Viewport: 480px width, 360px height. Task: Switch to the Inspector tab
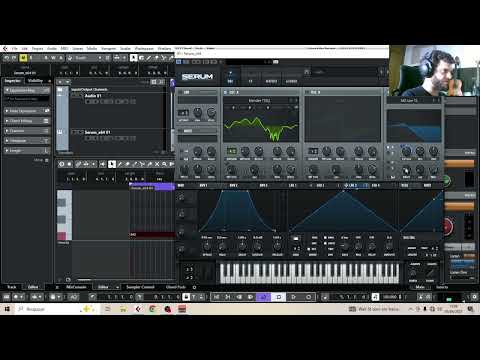pos(13,81)
